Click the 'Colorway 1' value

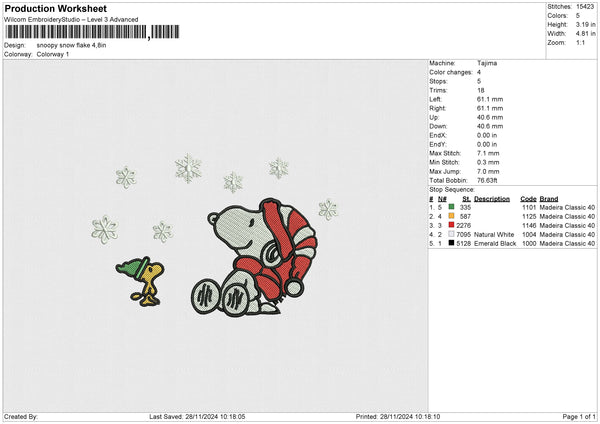(53, 54)
